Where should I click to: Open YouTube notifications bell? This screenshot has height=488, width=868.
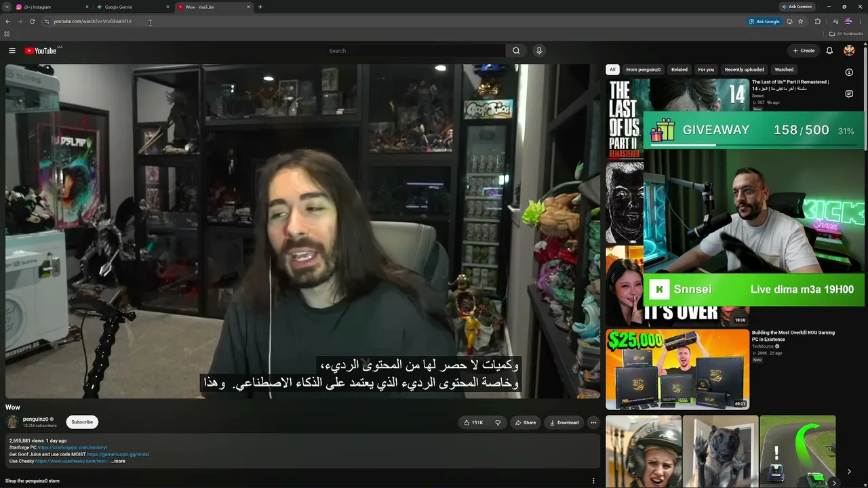(x=829, y=51)
